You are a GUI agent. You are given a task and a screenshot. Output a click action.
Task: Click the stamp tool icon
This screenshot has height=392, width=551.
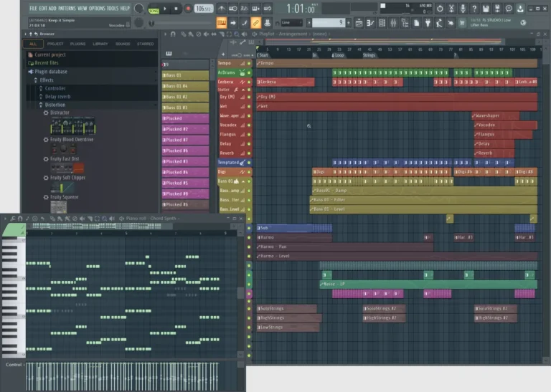pos(268,23)
